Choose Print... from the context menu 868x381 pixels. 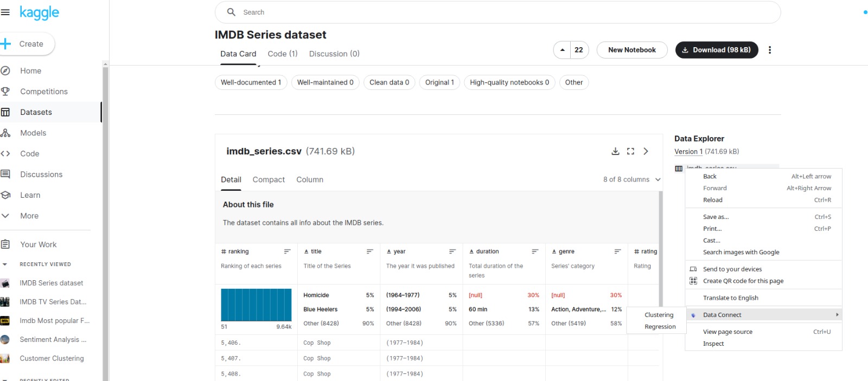tap(764, 229)
